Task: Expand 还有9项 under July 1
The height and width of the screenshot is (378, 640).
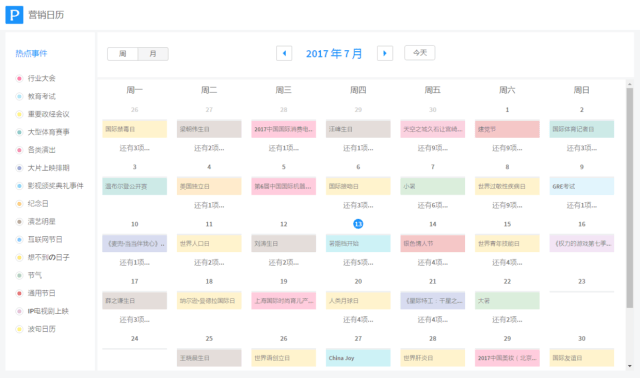Action: 507,148
